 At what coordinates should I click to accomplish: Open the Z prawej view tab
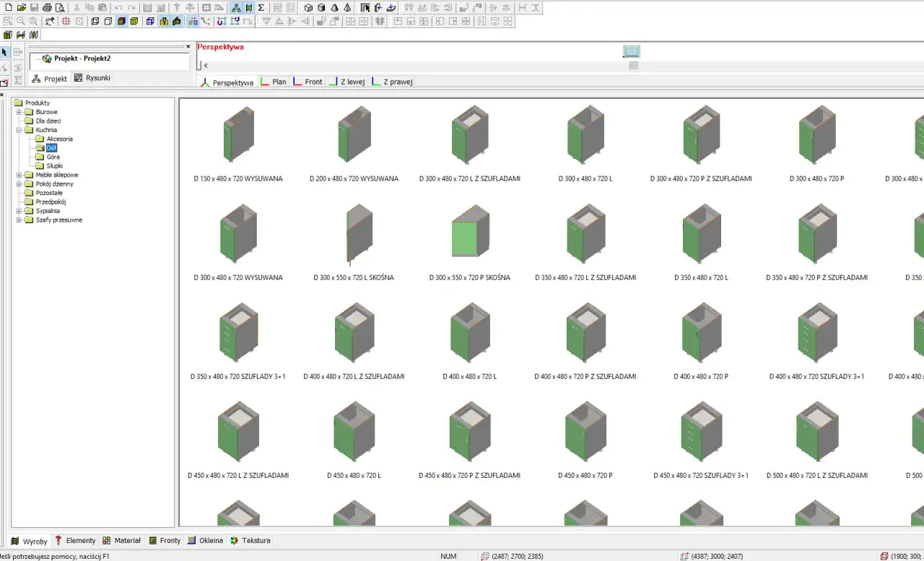pyautogui.click(x=392, y=82)
